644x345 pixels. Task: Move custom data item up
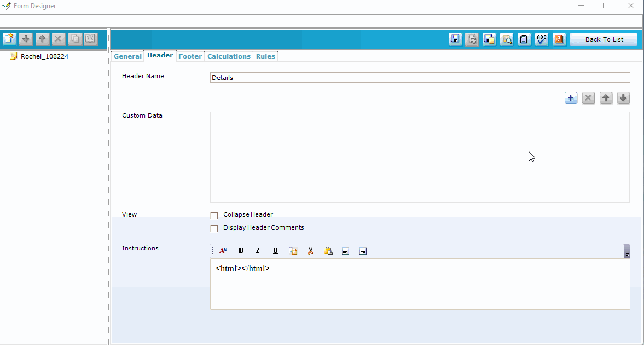[606, 98]
